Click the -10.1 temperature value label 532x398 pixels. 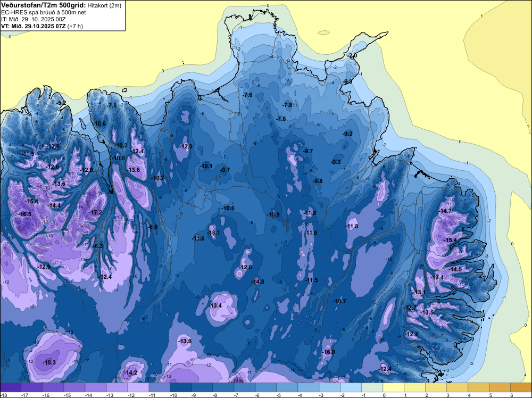[206, 166]
